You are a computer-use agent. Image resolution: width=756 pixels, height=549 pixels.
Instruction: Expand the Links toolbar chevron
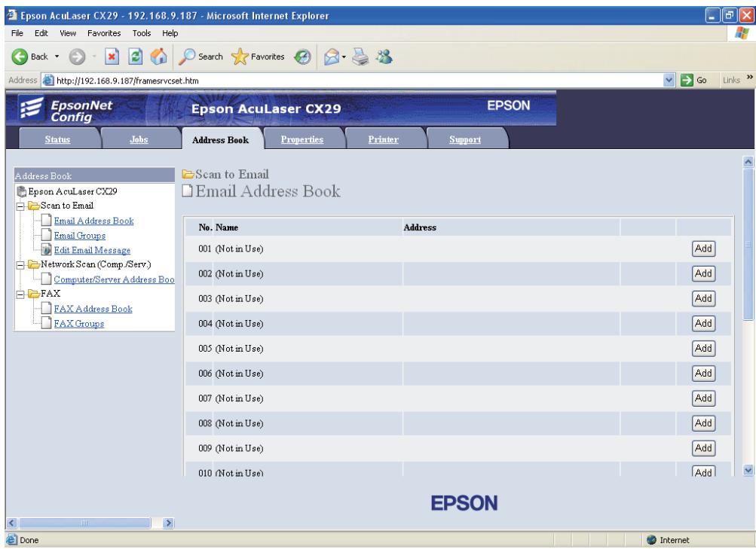click(750, 78)
